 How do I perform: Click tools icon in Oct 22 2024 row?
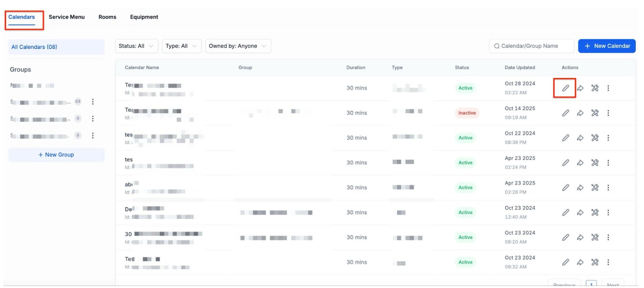(x=595, y=138)
